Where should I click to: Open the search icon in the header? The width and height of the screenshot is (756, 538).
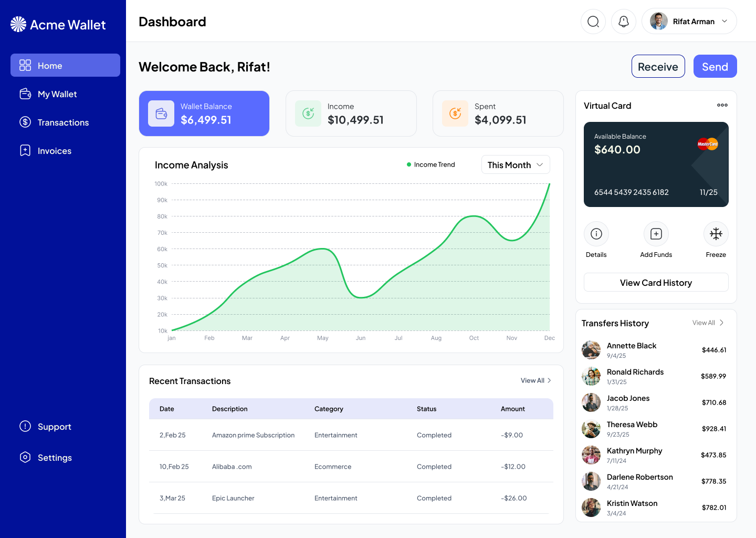[593, 21]
